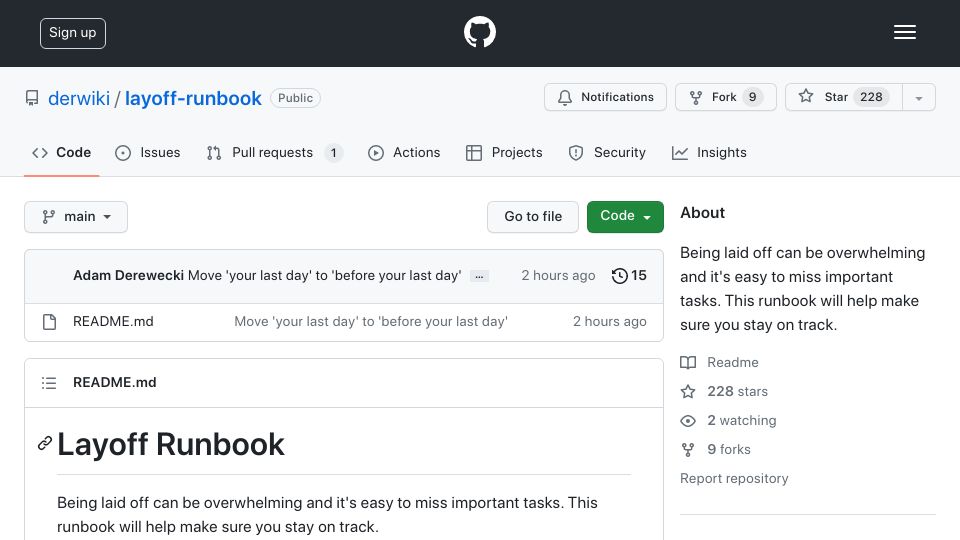Click the Adam Derewecki author name
The height and width of the screenshot is (540, 960).
[128, 276]
